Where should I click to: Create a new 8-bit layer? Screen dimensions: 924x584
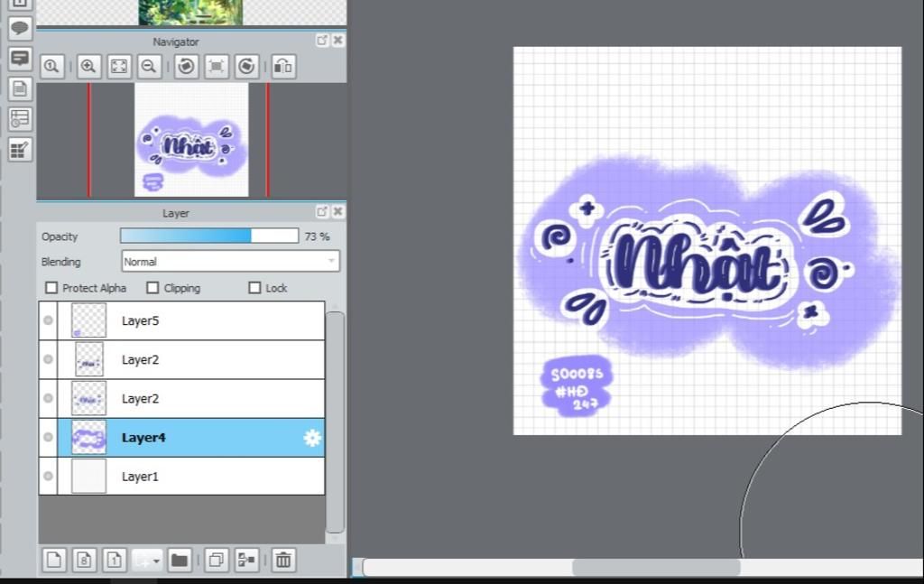pos(84,560)
